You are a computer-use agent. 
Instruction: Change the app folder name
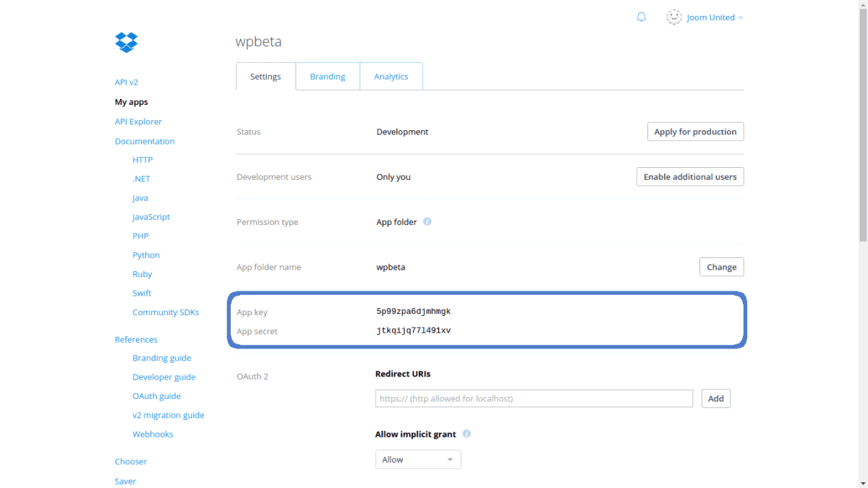tap(721, 267)
